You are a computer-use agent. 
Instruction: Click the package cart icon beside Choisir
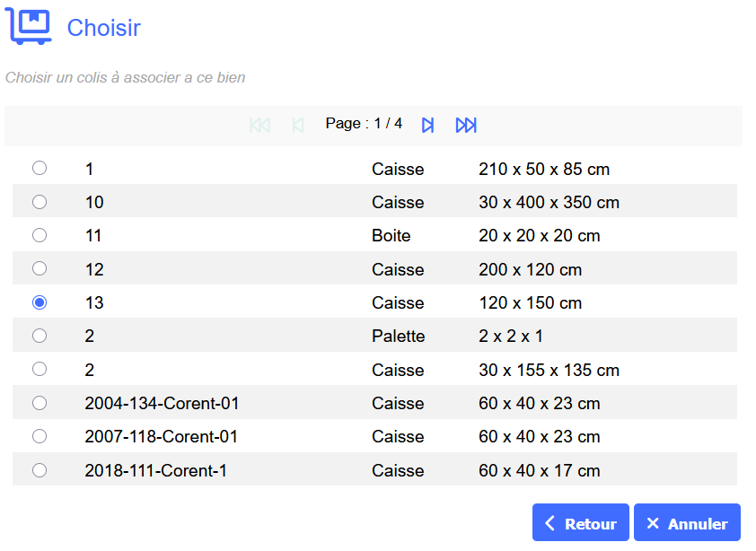pyautogui.click(x=30, y=26)
